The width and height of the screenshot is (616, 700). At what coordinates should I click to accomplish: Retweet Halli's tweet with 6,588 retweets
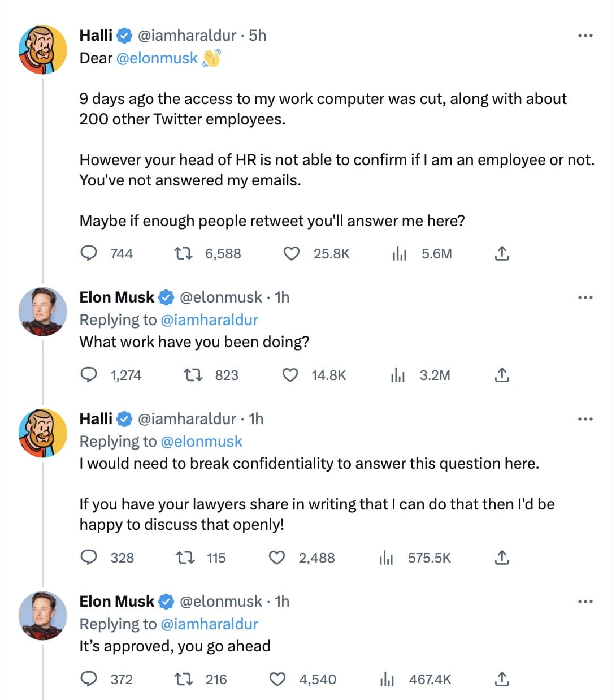pos(183,253)
